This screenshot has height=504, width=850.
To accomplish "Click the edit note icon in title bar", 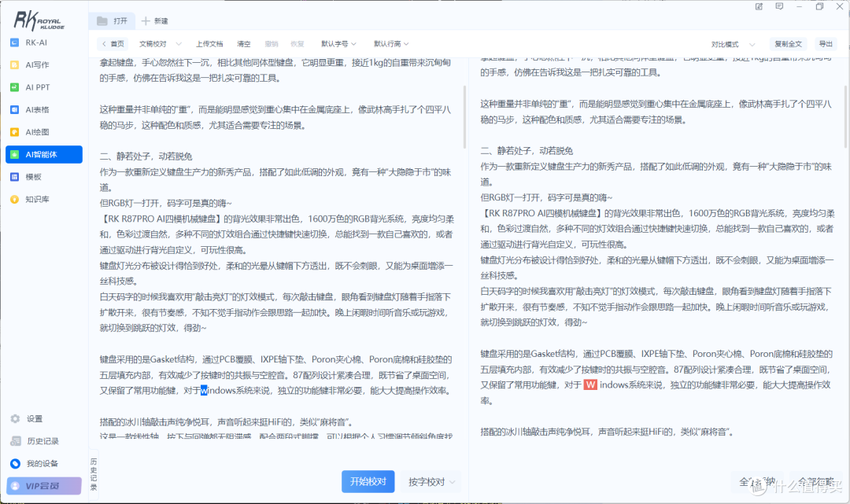I will 759,6.
